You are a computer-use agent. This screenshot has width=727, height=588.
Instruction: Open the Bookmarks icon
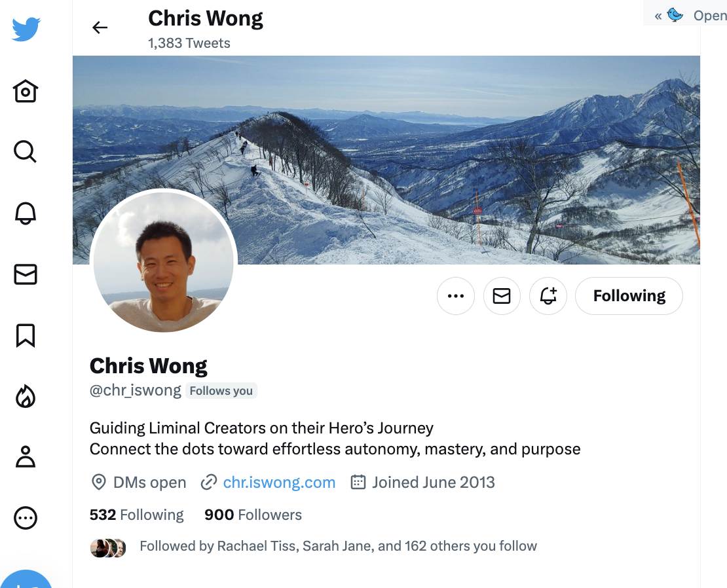26,335
